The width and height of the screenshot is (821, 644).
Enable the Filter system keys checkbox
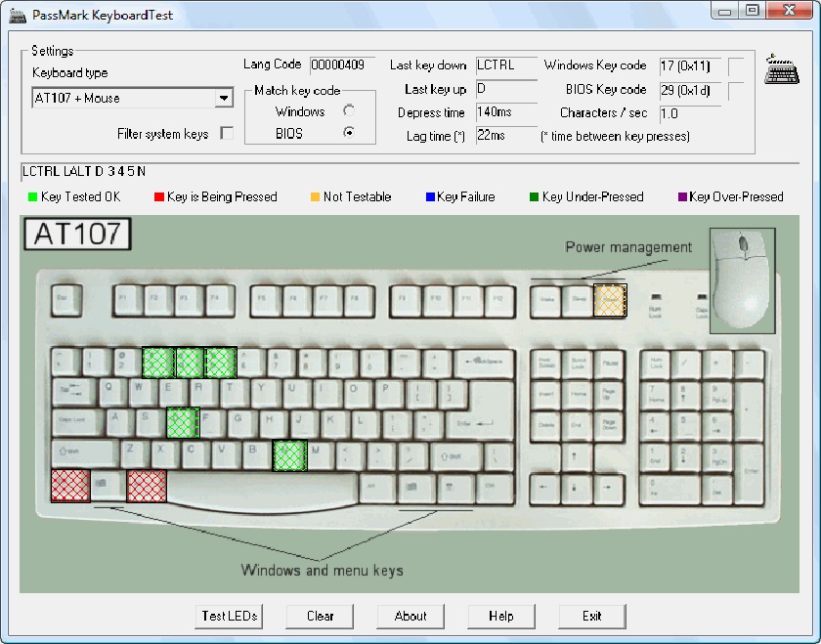[x=227, y=134]
